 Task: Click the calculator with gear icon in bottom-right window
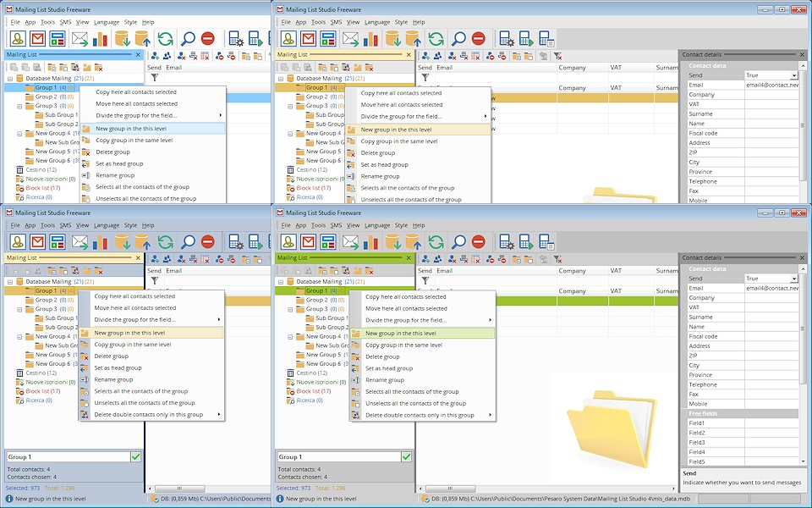coord(506,242)
